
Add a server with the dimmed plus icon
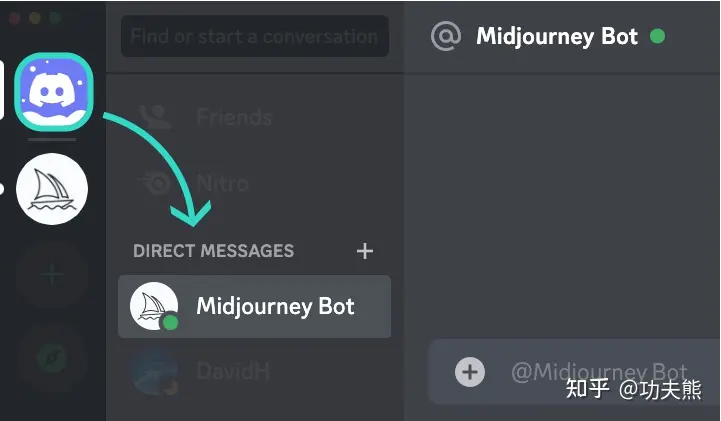click(x=52, y=275)
